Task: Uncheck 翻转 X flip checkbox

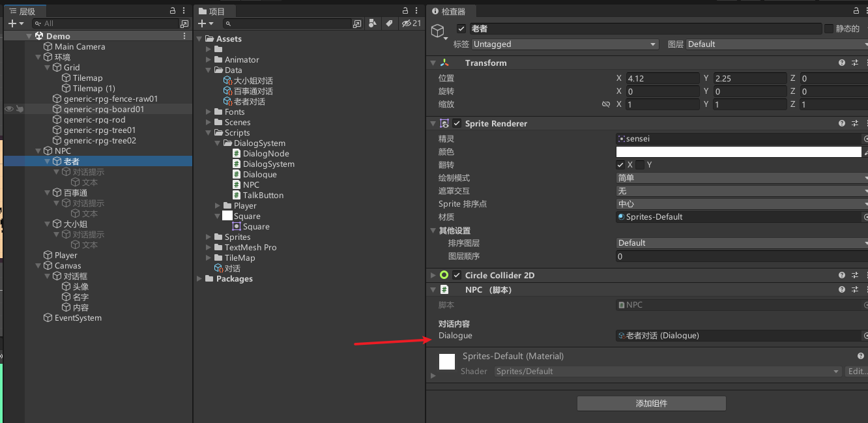Action: point(620,165)
